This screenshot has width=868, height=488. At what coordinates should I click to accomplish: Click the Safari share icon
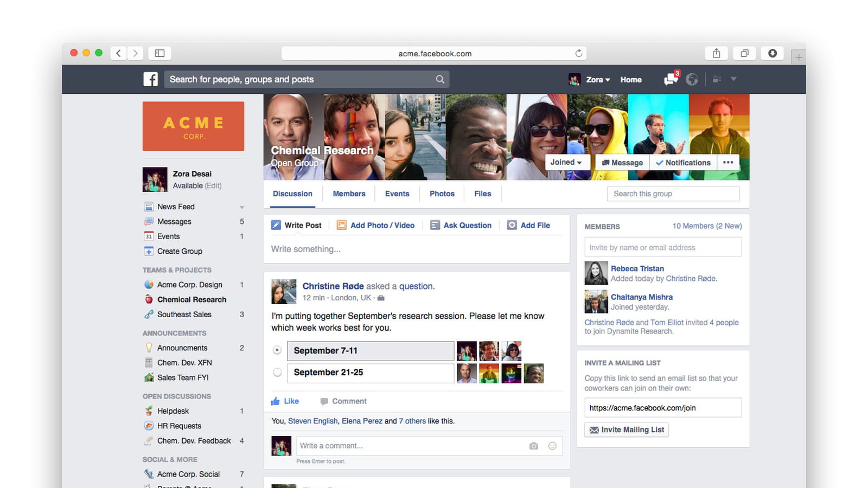716,53
